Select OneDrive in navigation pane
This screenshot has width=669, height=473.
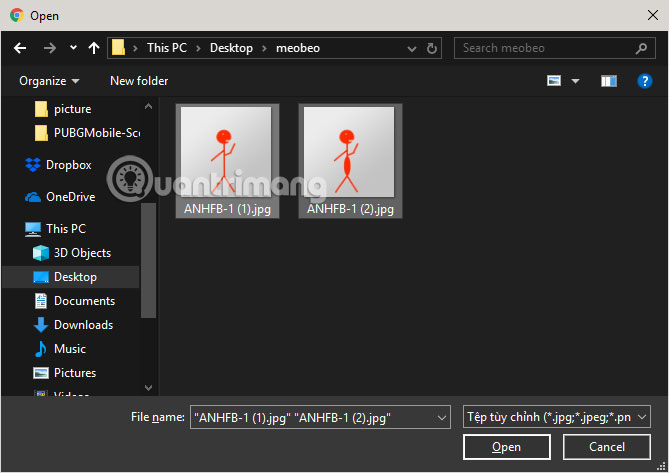[x=70, y=197]
